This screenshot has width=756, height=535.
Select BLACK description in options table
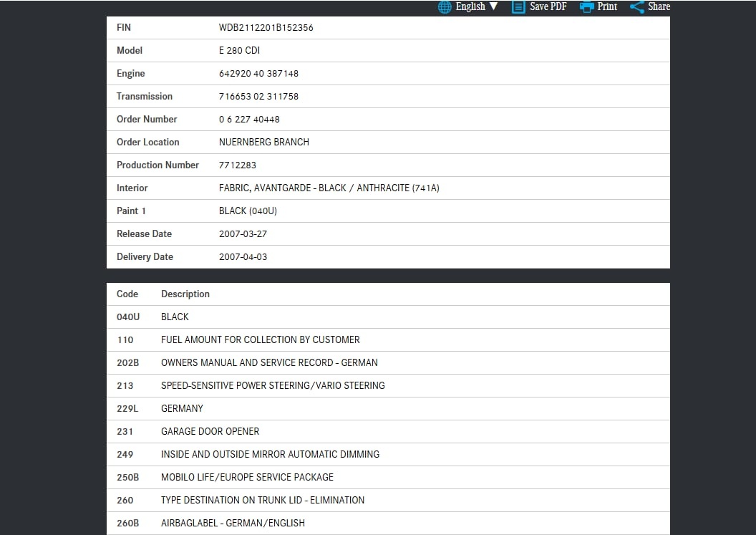(x=175, y=317)
